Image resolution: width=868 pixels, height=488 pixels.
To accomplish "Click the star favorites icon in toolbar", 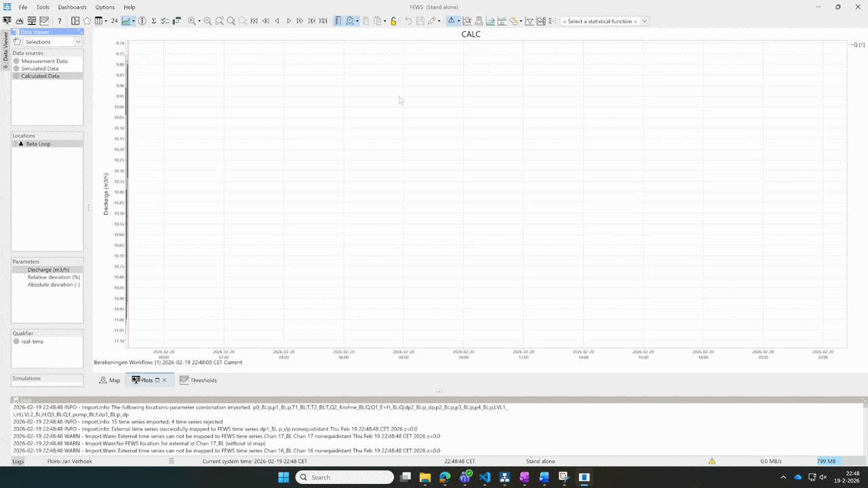I will point(87,21).
